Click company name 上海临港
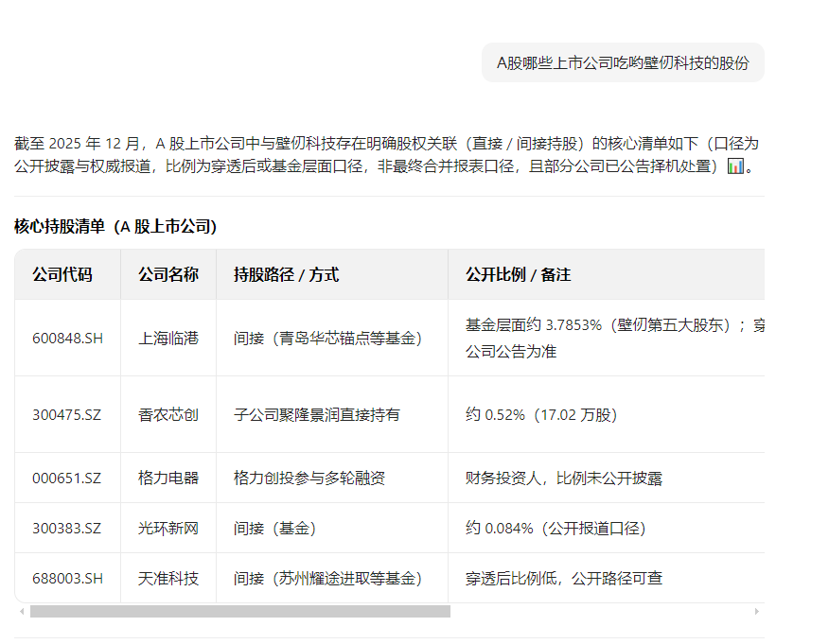829x644 pixels. [168, 339]
